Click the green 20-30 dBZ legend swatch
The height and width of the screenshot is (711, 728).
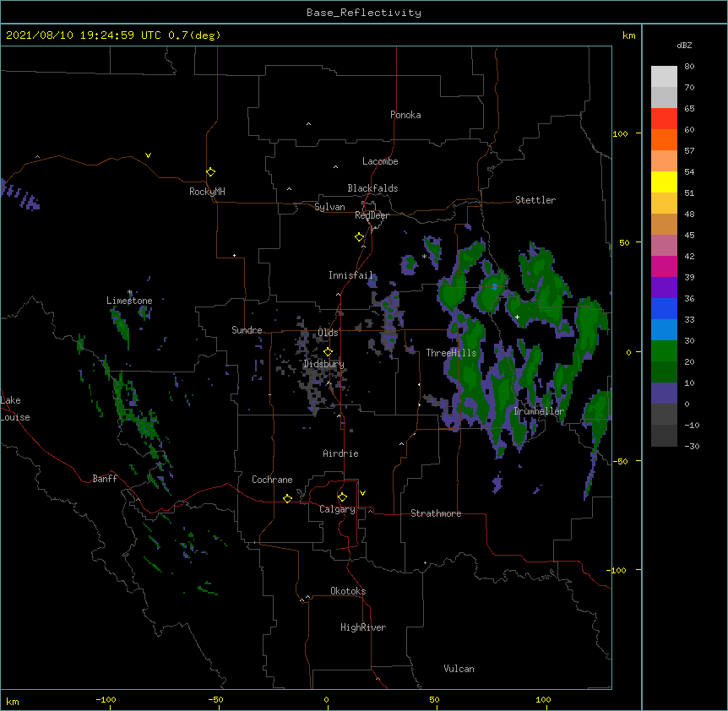click(664, 351)
